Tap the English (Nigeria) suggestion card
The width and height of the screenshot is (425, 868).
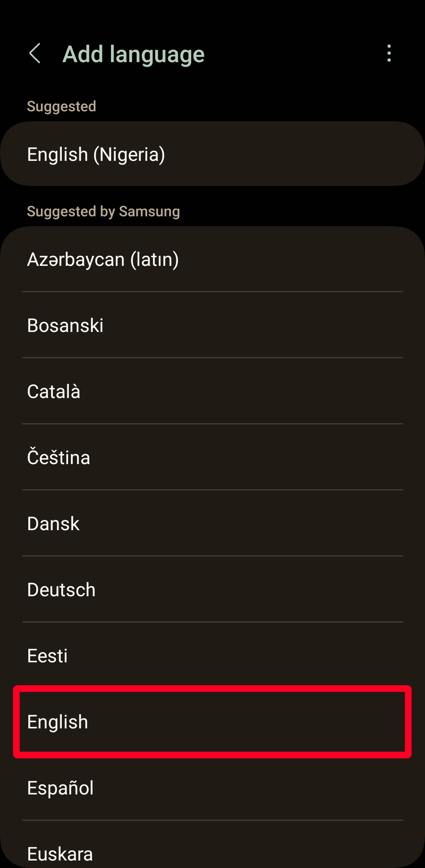point(213,154)
